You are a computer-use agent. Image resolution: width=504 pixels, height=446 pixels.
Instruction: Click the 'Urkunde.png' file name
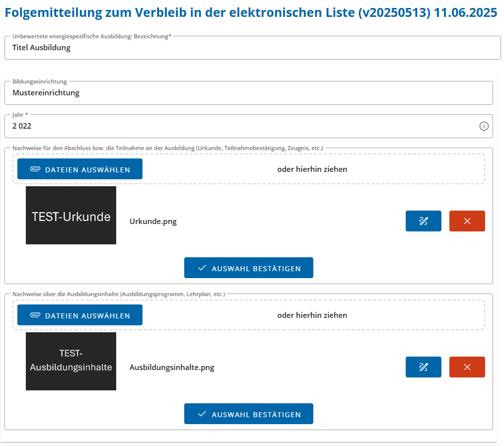[x=153, y=221]
